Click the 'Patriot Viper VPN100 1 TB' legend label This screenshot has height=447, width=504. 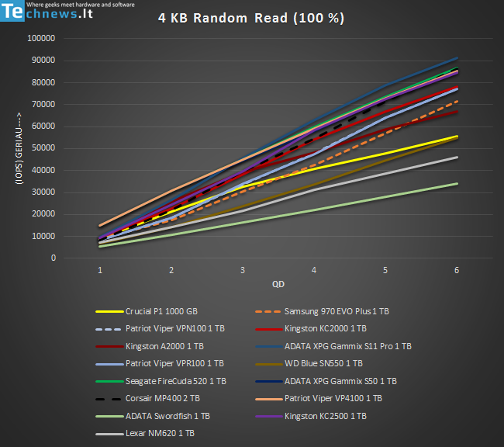175,328
